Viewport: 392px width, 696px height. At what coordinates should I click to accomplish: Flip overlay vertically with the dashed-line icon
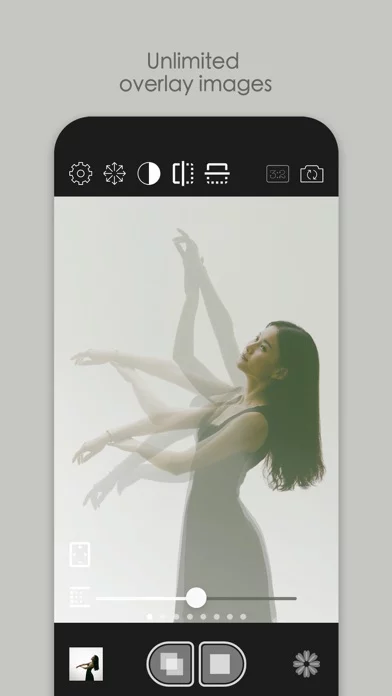(x=217, y=174)
